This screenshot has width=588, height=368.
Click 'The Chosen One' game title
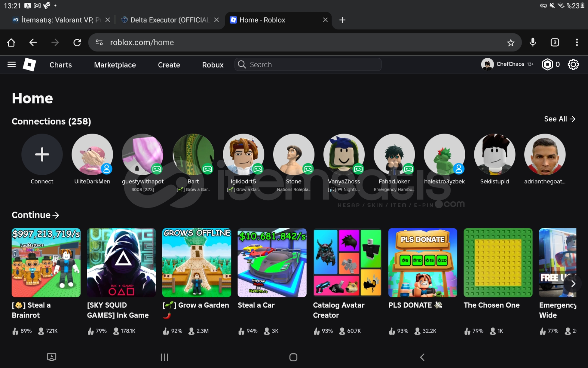coord(491,305)
